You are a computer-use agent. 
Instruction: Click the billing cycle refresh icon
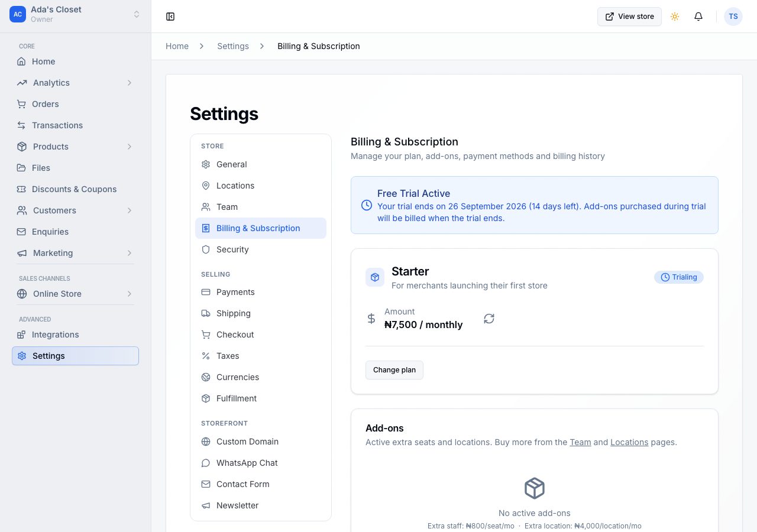[x=489, y=319]
